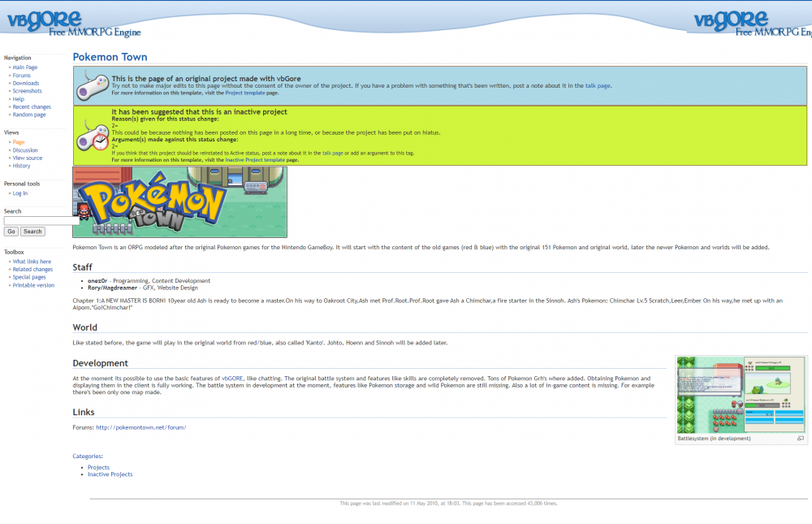The height and width of the screenshot is (524, 812).
Task: Open the Main Page from Navigation
Action: [24, 67]
